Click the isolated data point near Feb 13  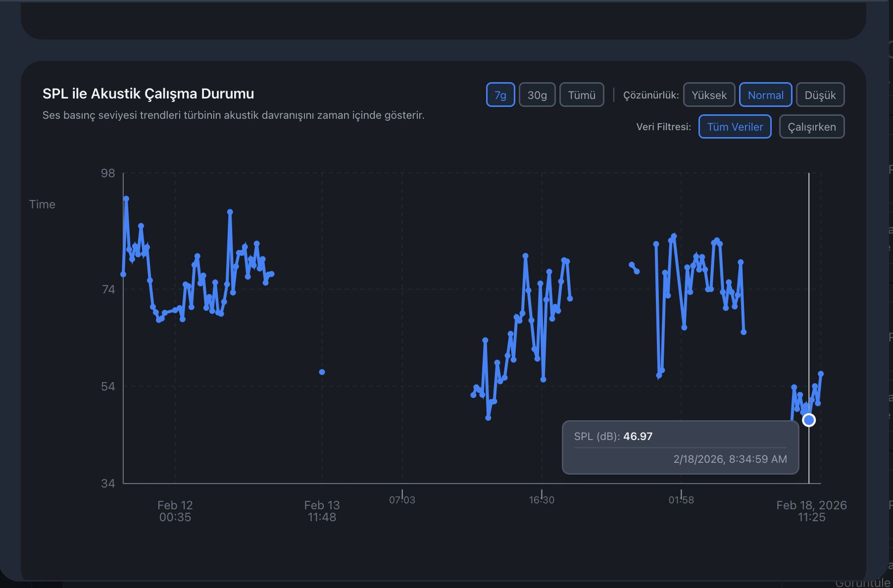322,372
